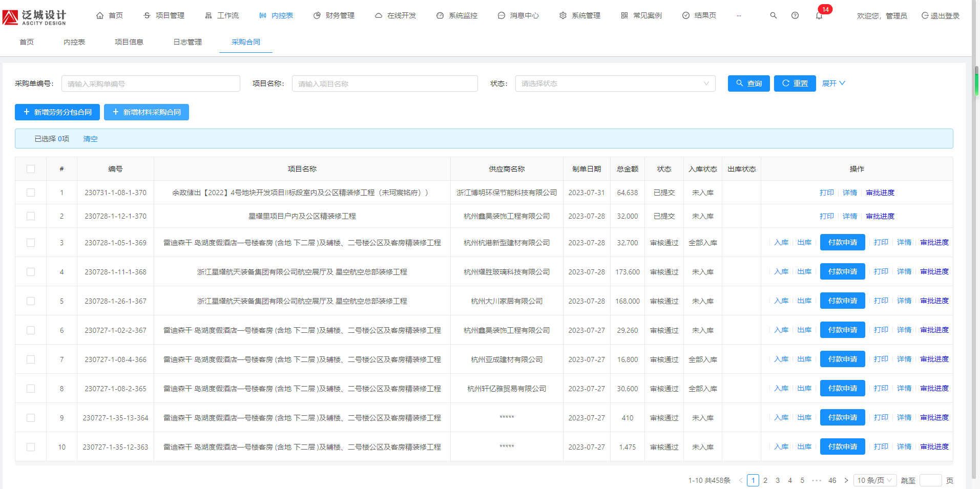
Task: Click 详情 for row 230727-1-02-2-367
Action: point(904,330)
